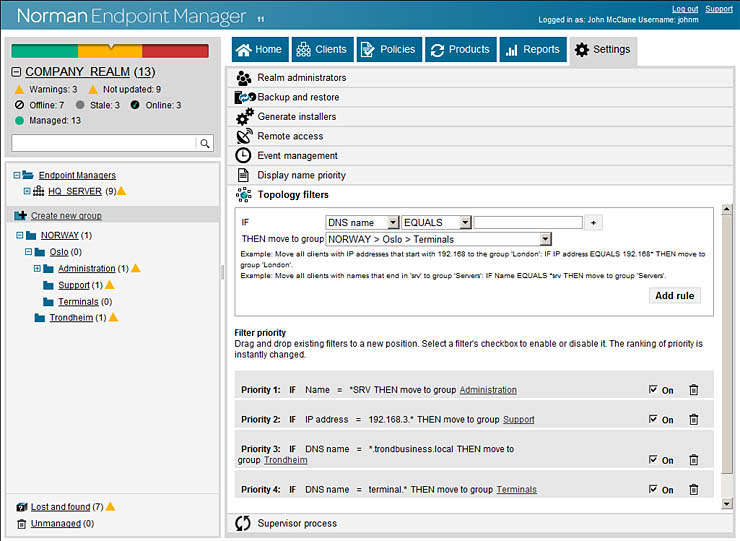Click the Supervisor process refresh icon
The width and height of the screenshot is (740, 541).
243,523
